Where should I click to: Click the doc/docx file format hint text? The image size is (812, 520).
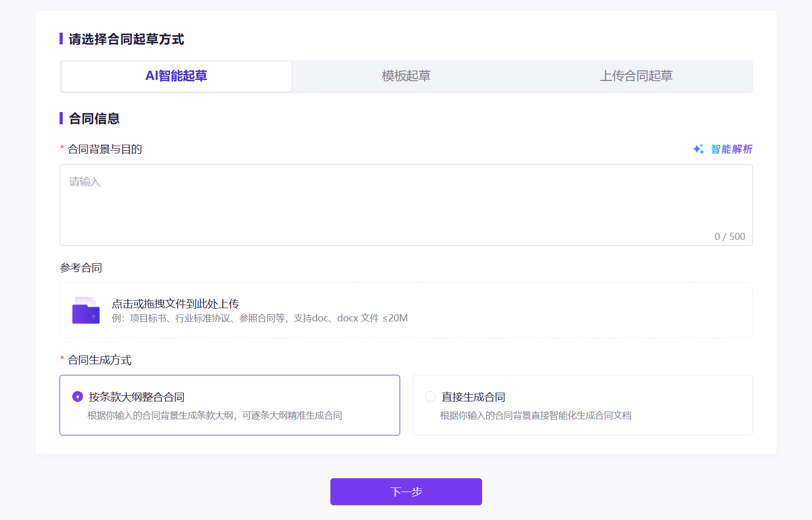260,318
